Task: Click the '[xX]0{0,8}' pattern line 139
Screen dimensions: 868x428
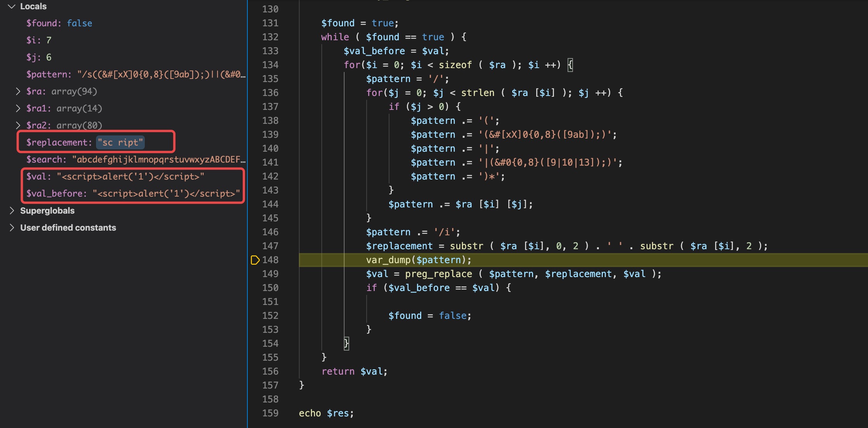Action: point(514,135)
